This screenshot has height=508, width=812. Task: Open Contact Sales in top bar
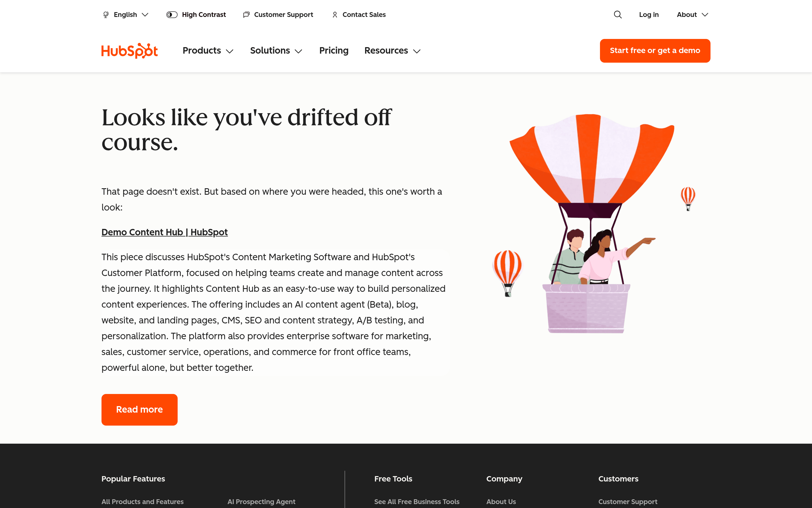click(x=364, y=14)
